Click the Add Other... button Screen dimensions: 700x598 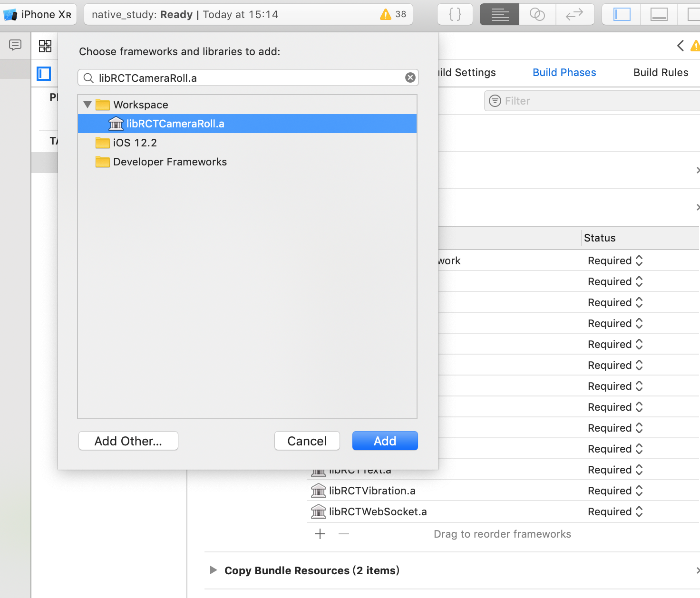(x=128, y=441)
